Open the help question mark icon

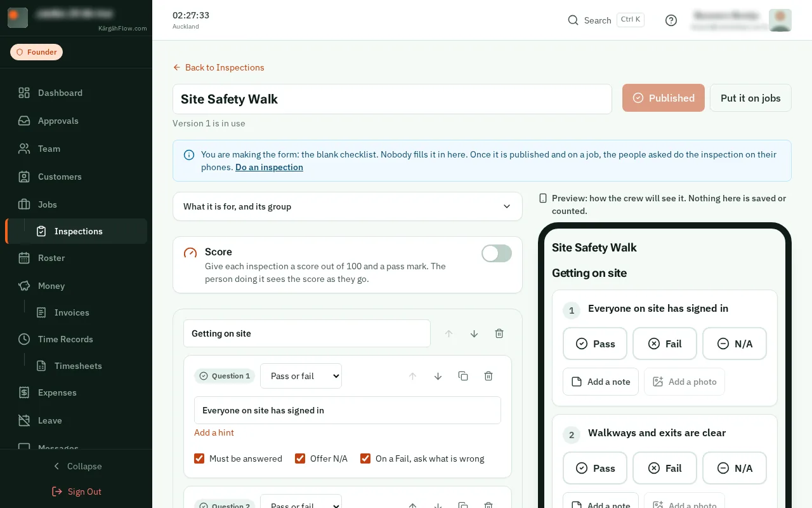[x=671, y=20]
